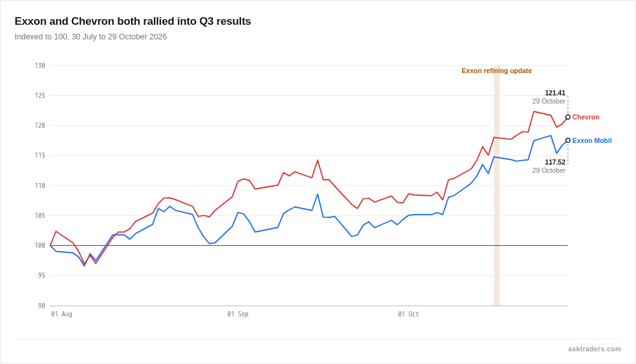Click the subtitle Indexed to 100 text
636x364 pixels.
91,36
